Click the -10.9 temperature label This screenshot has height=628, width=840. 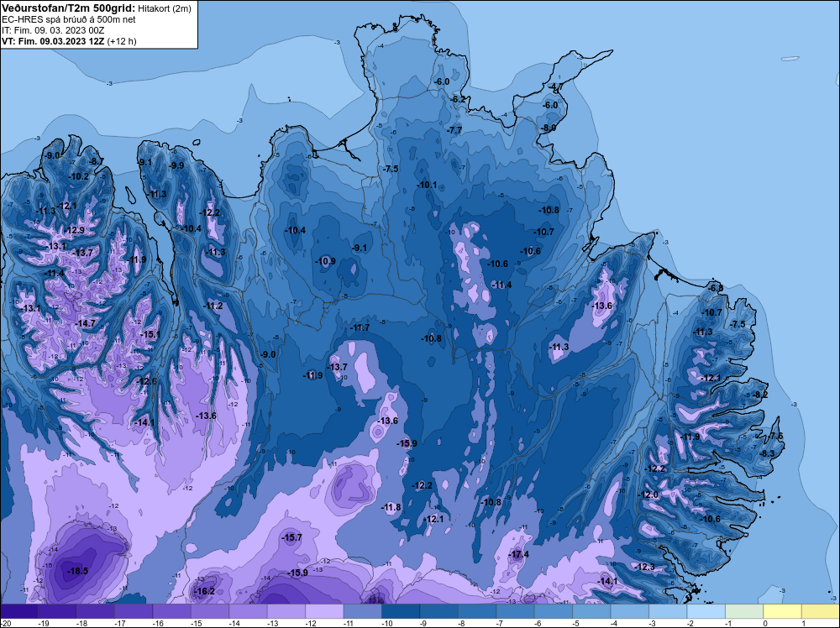(x=326, y=261)
